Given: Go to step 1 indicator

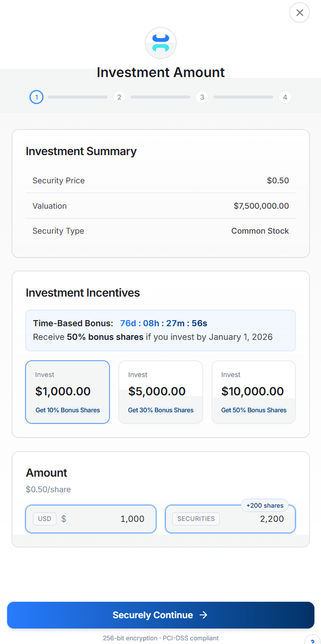Looking at the screenshot, I should (x=36, y=97).
